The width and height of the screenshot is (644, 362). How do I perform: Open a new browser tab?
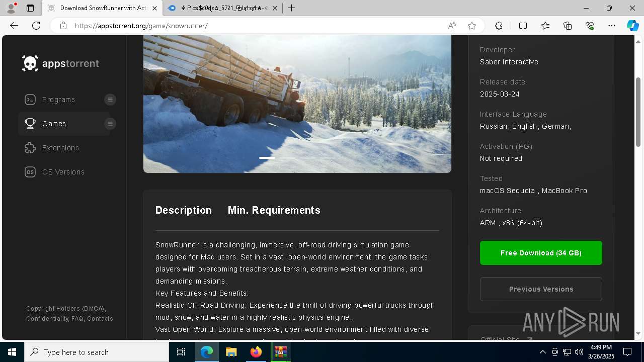pos(291,8)
